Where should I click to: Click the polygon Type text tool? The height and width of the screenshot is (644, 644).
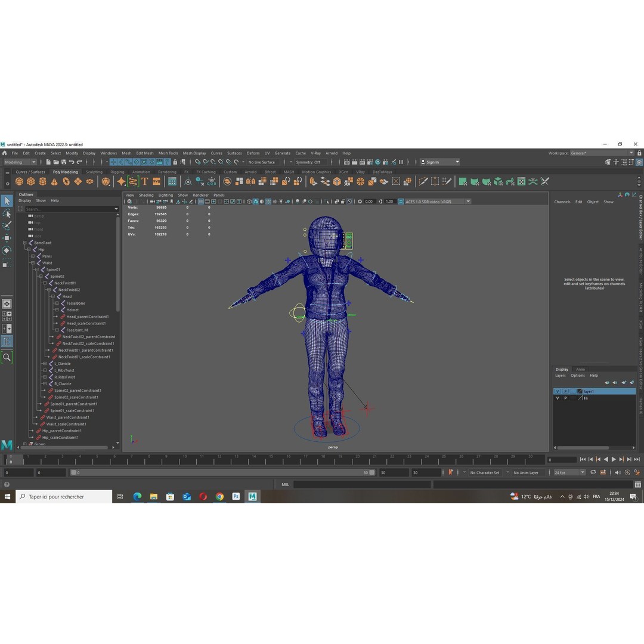coord(144,181)
